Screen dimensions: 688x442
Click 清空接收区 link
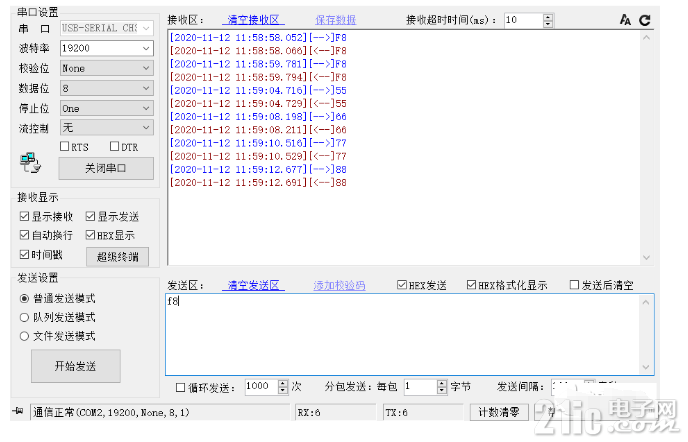pyautogui.click(x=254, y=20)
